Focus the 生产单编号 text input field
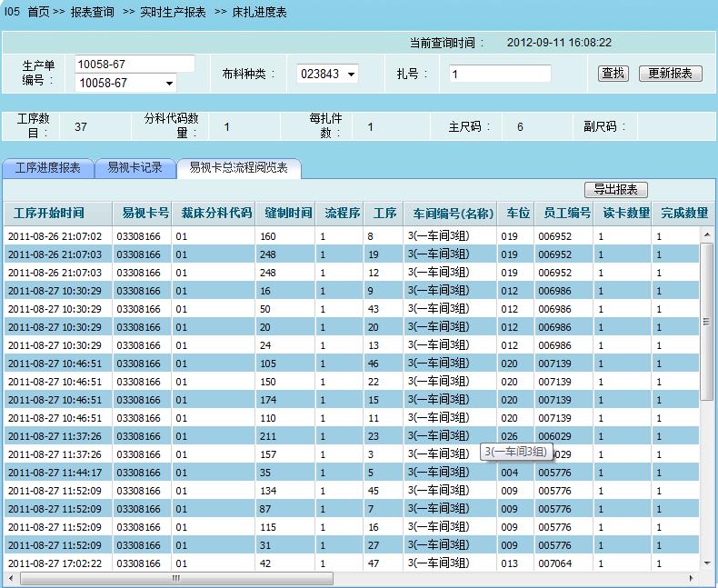This screenshot has height=588, width=718. click(134, 64)
